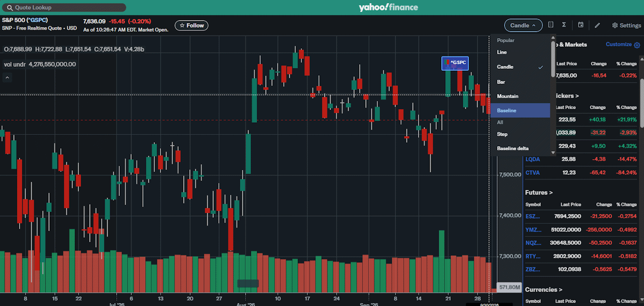Click the 571.80M volume axis label
The height and width of the screenshot is (306, 644).
click(509, 287)
